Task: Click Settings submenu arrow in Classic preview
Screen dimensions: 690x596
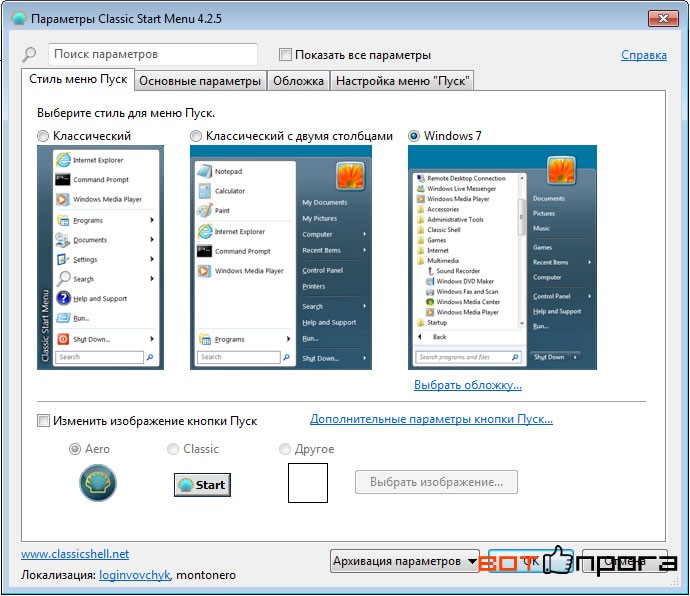Action: point(152,259)
